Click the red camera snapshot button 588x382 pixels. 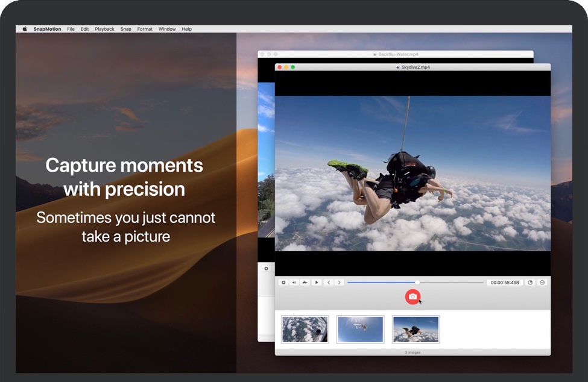(x=413, y=296)
